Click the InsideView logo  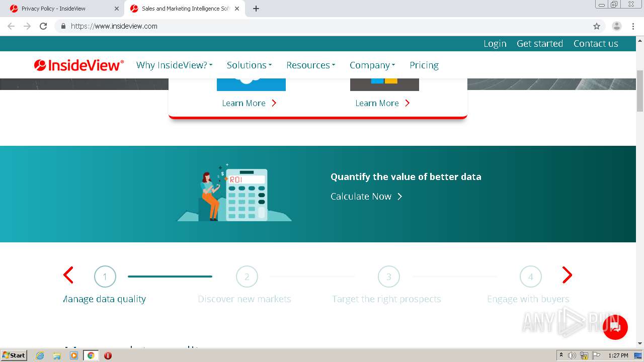click(79, 65)
